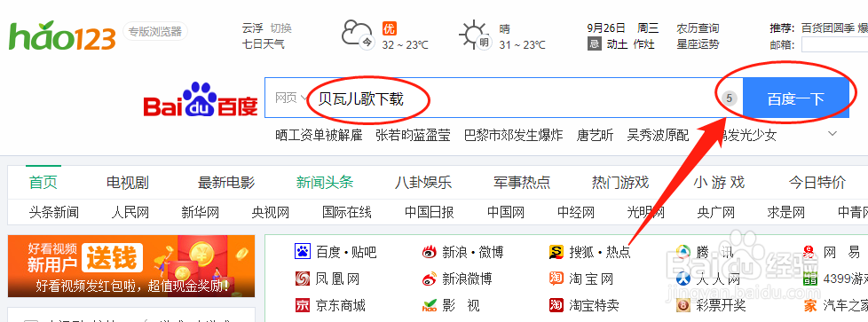
Task: Click 切换 to change city
Action: 280,28
